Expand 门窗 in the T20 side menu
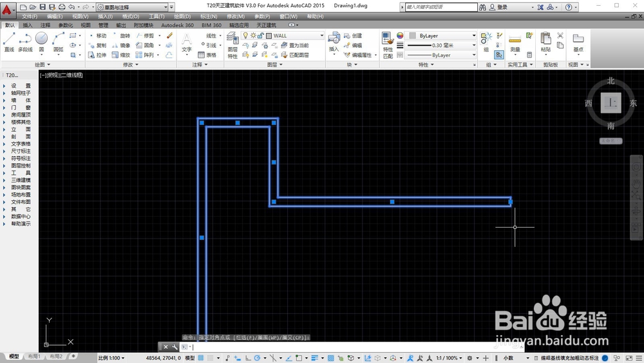The image size is (644, 363). click(x=20, y=108)
